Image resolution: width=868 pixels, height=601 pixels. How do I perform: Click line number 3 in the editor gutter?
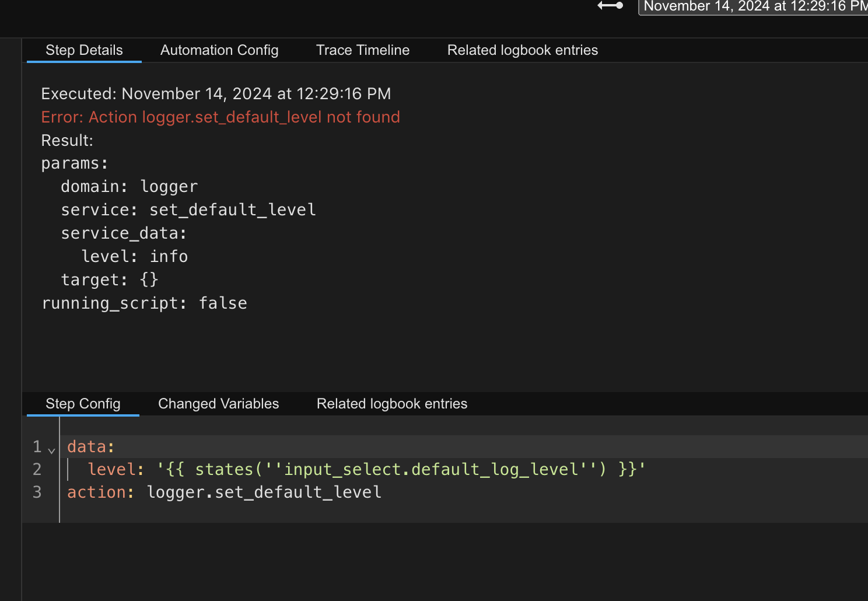[37, 492]
